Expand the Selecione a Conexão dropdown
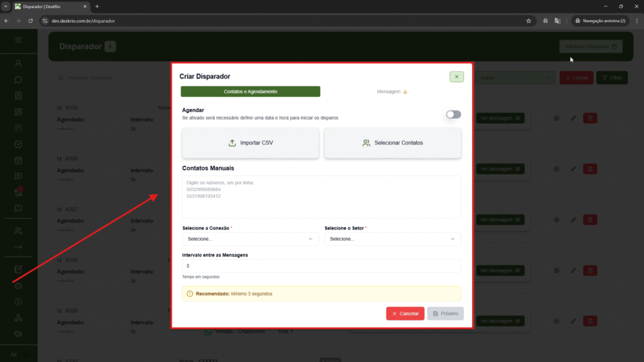 [x=250, y=239]
